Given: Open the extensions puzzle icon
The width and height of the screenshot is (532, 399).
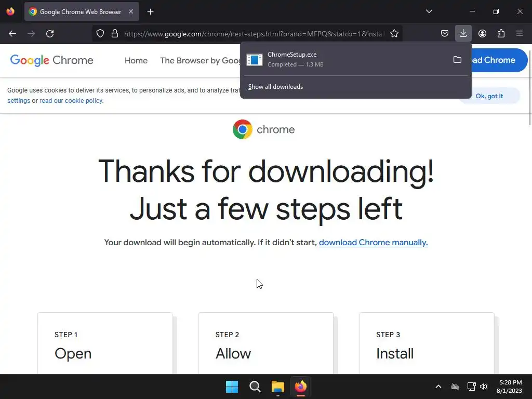Looking at the screenshot, I should 501,33.
